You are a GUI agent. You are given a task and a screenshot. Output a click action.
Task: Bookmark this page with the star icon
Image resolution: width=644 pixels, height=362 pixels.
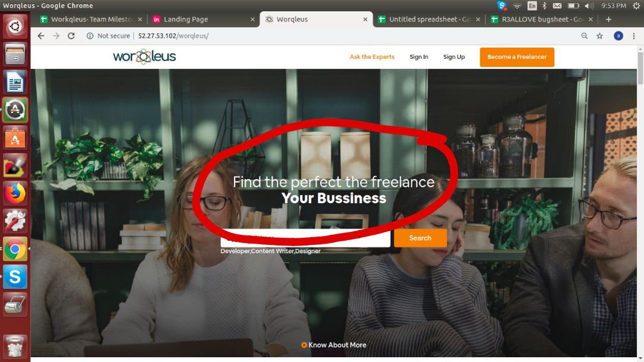[599, 36]
